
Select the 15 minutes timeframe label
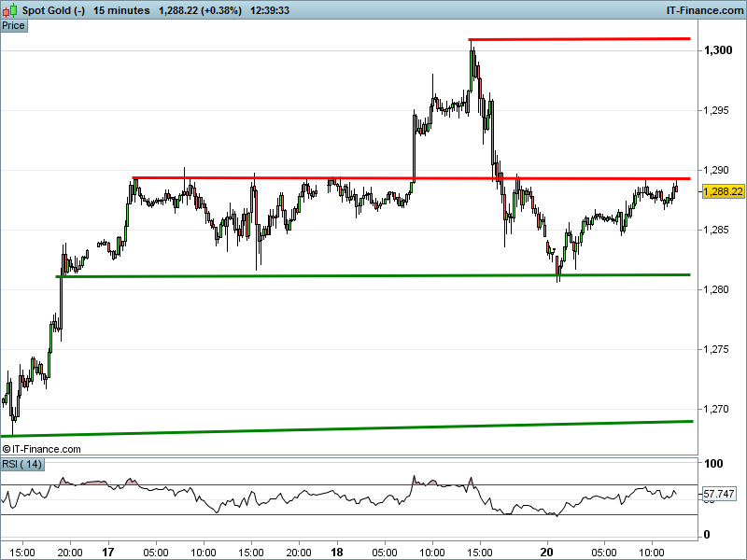[121, 10]
